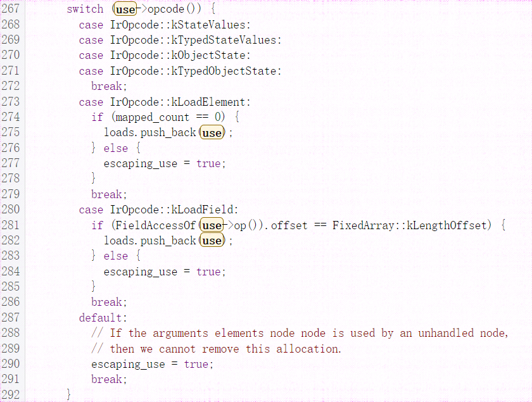The width and height of the screenshot is (532, 402).
Task: Click 'kLengthOffset' on line 281
Action: pyautogui.click(x=446, y=225)
